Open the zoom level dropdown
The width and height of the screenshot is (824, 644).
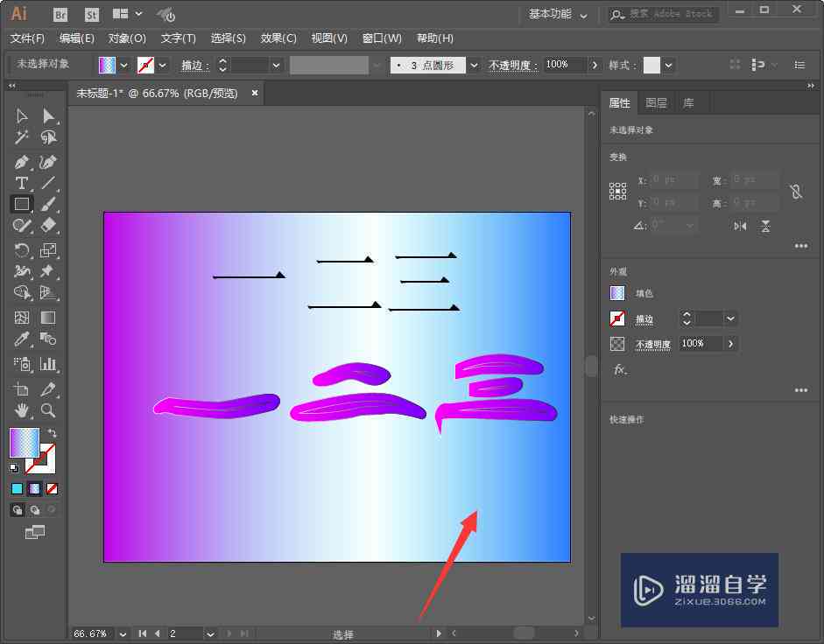123,634
